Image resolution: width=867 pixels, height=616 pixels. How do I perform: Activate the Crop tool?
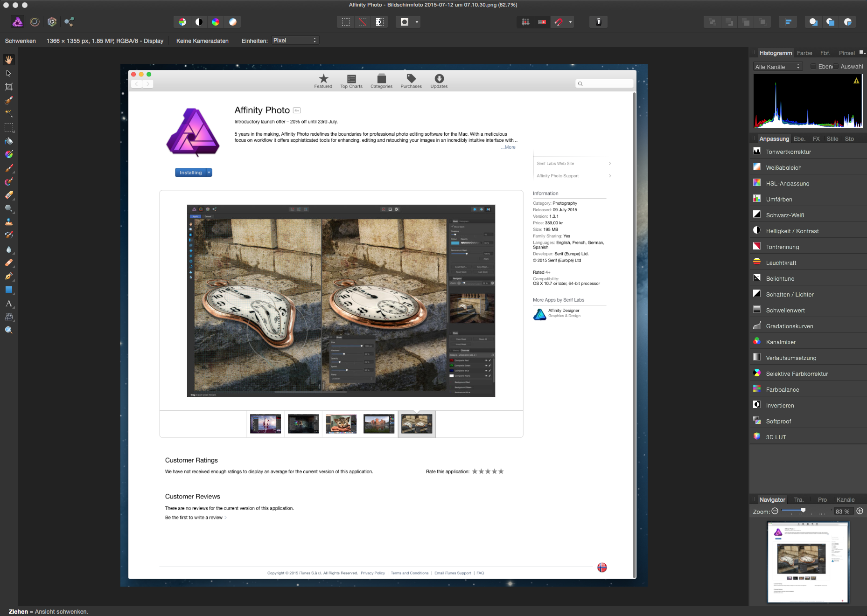(9, 87)
